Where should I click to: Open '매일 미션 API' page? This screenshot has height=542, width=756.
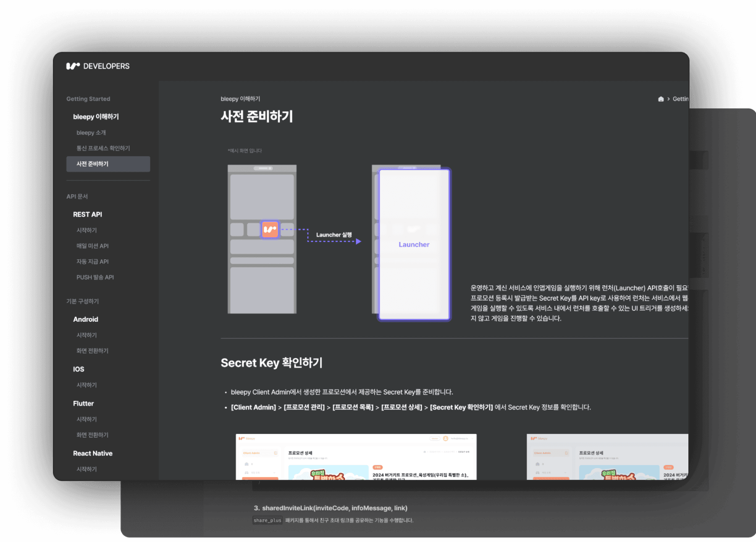(92, 246)
